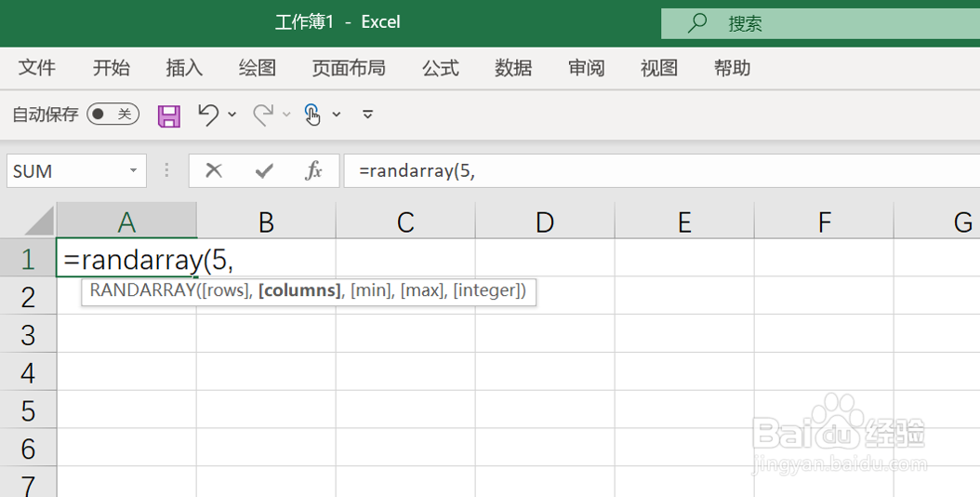Switch to the 绘图 ribbon tab
The width and height of the screenshot is (980, 497).
click(x=257, y=68)
